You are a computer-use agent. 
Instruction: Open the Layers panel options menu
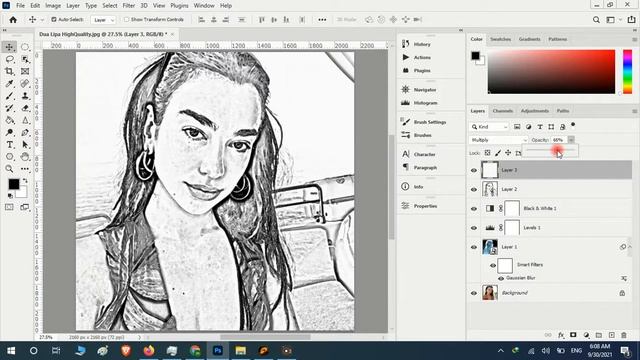point(634,111)
